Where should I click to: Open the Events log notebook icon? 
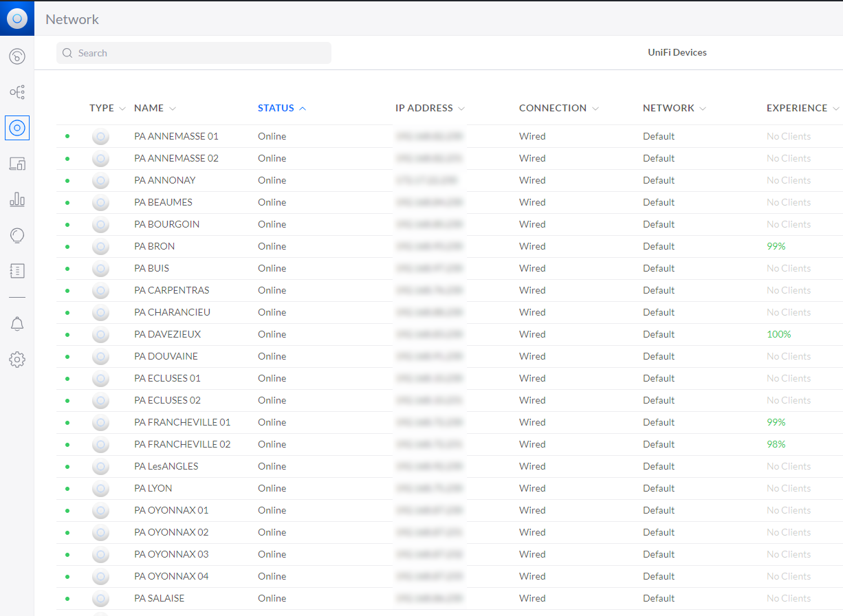point(17,271)
